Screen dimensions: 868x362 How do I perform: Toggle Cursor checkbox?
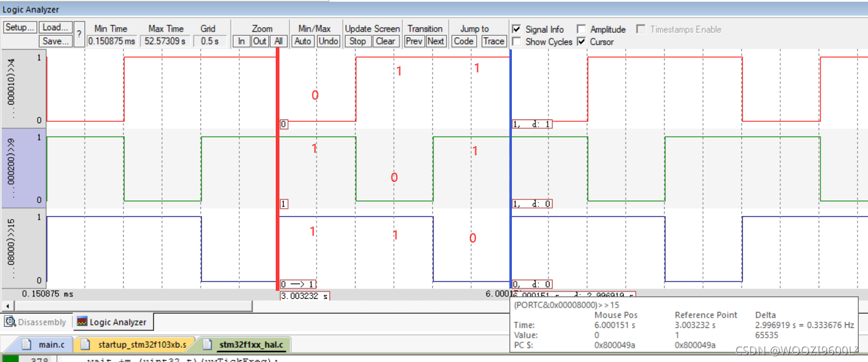[581, 41]
